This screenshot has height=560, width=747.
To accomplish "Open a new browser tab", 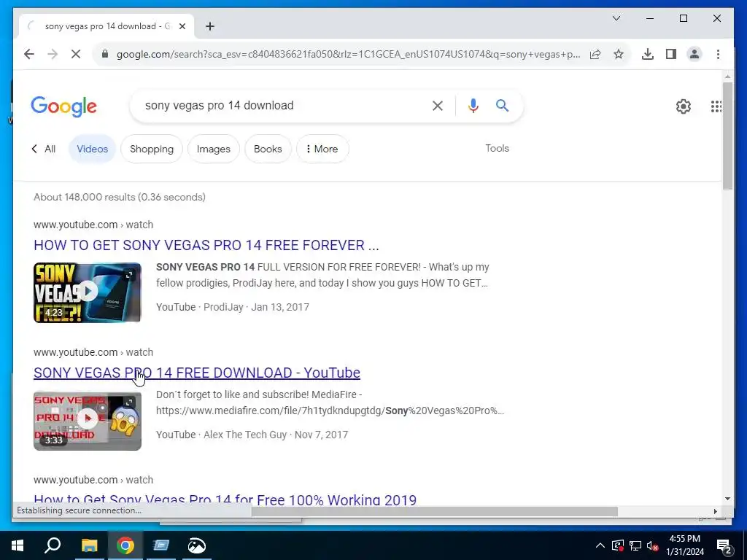I will coord(210,26).
